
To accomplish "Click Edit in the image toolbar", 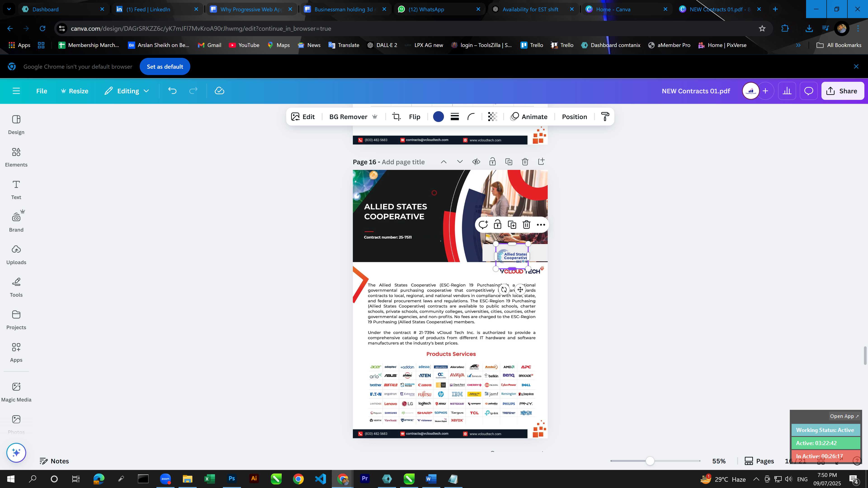I will (303, 117).
